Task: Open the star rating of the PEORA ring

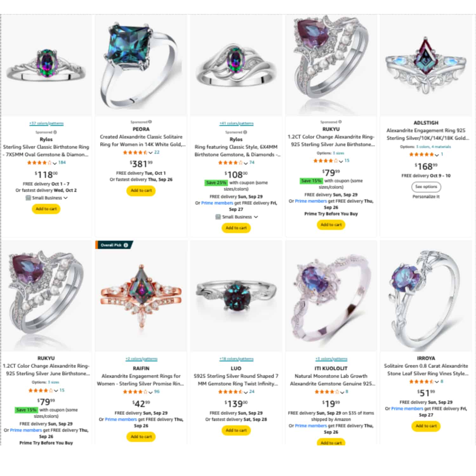Action: tap(135, 152)
